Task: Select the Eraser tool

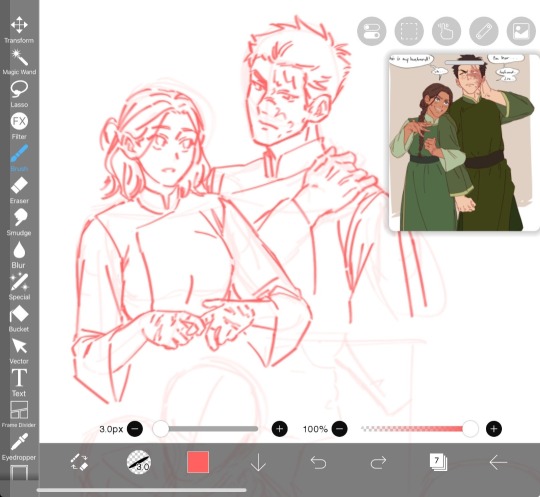Action: click(19, 190)
